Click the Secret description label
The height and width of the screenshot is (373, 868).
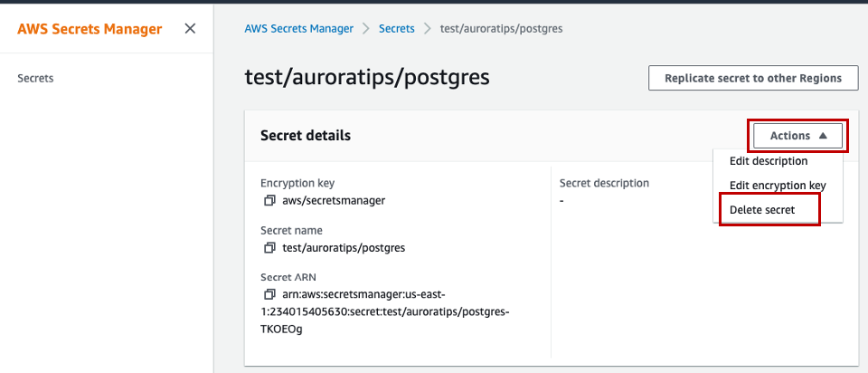(x=604, y=183)
